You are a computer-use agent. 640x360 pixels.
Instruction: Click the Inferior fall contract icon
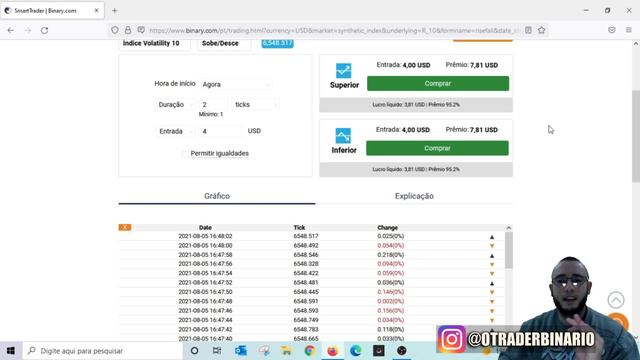[x=343, y=136]
